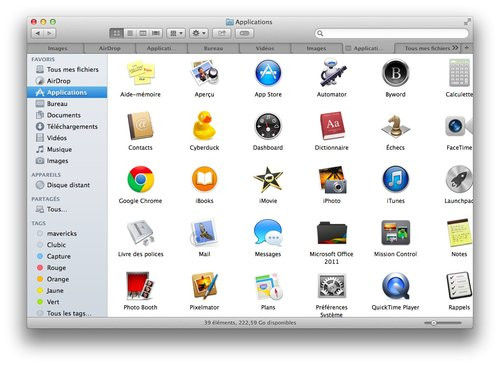Select the App Store icon
Screen dimensions: 500x366
(268, 73)
